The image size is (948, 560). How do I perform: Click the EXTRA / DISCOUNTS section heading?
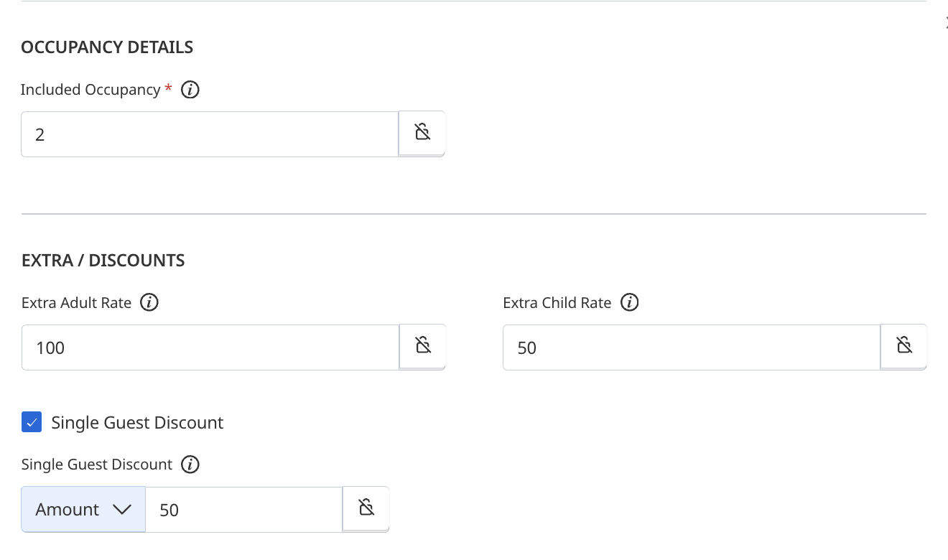[x=103, y=261]
